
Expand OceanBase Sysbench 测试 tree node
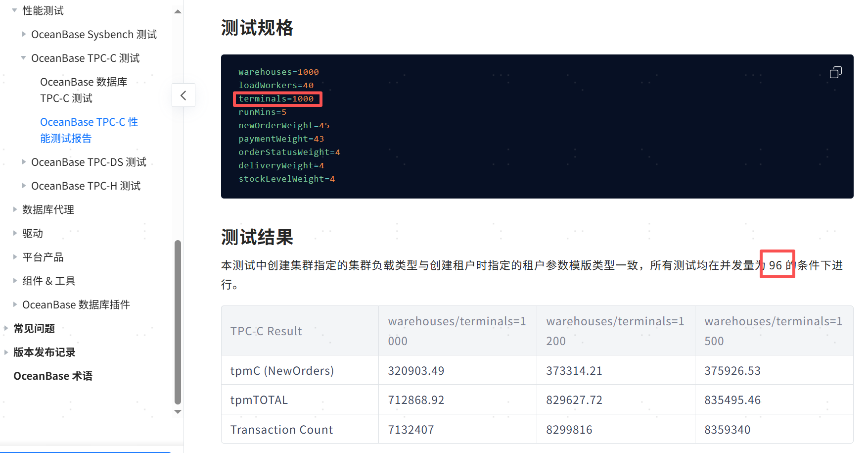(x=24, y=34)
